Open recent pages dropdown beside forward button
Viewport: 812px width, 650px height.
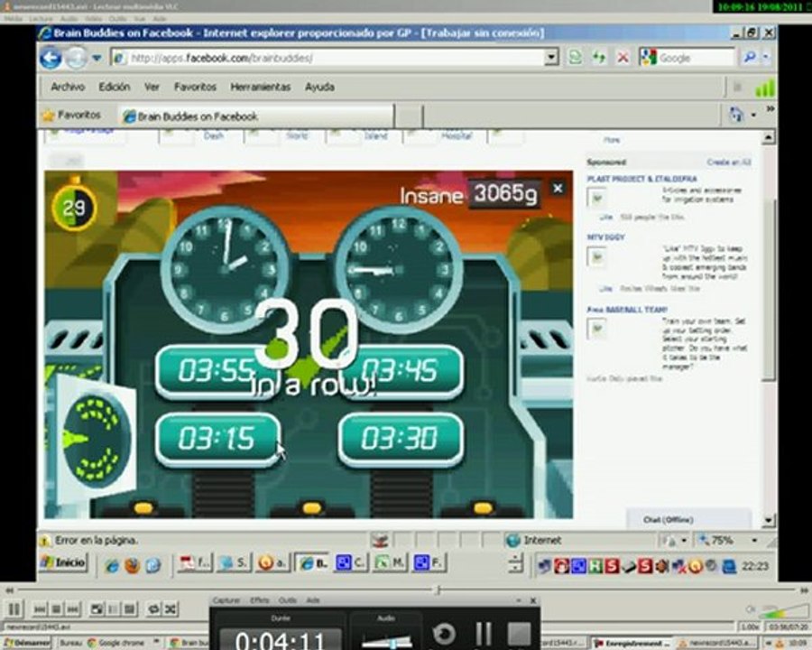[97, 58]
